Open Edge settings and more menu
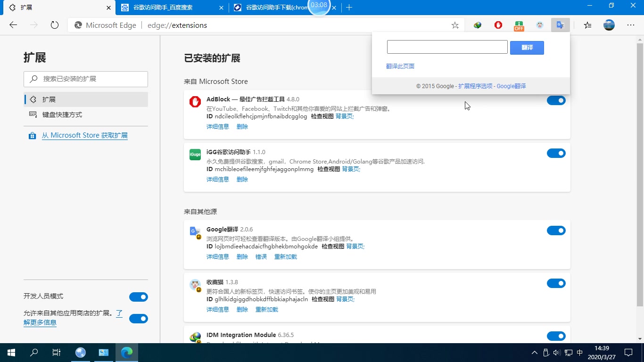This screenshot has height=362, width=644. (631, 25)
